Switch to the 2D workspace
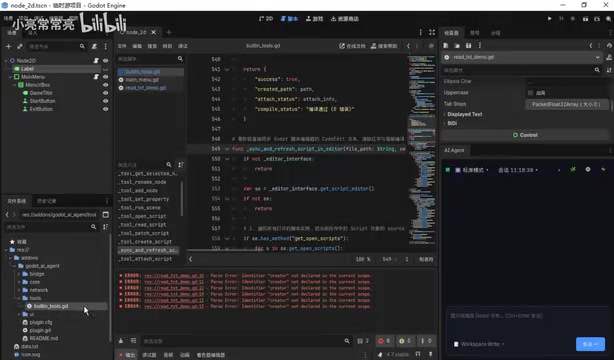Image resolution: width=614 pixels, height=360 pixels. click(x=265, y=18)
